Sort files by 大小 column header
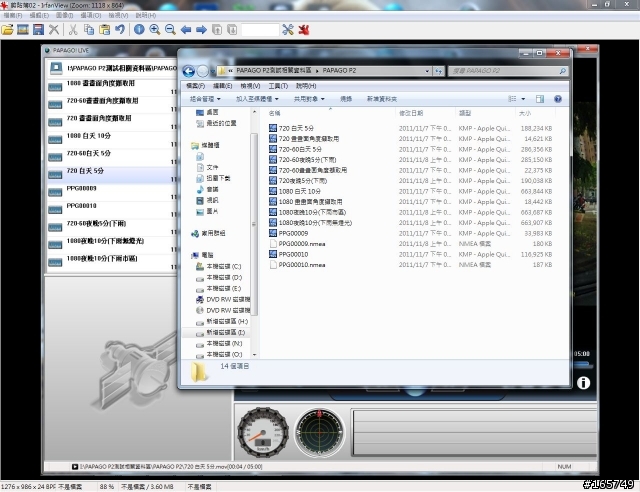This screenshot has height=492, width=640. click(524, 113)
